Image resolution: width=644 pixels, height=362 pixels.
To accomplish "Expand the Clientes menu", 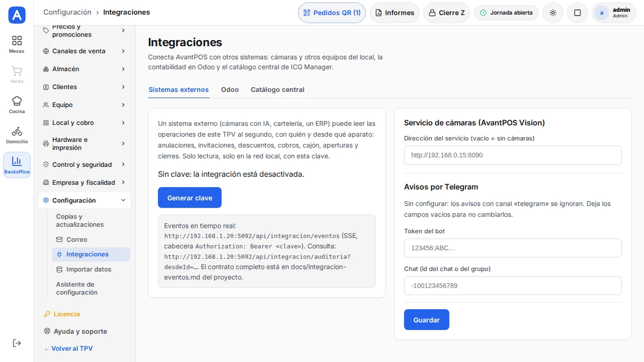I will click(84, 87).
